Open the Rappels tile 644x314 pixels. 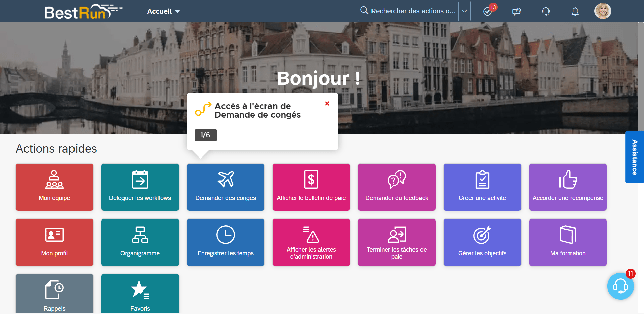click(x=54, y=294)
